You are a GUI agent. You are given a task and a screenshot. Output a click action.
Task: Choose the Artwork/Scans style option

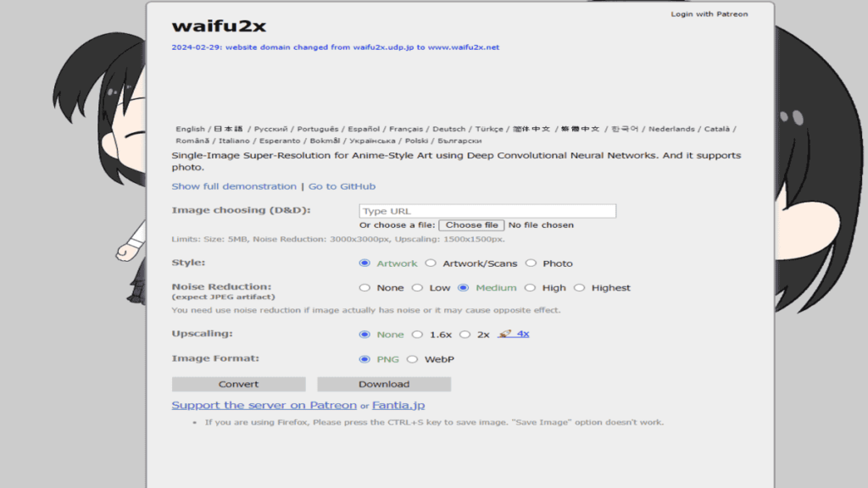click(x=431, y=263)
